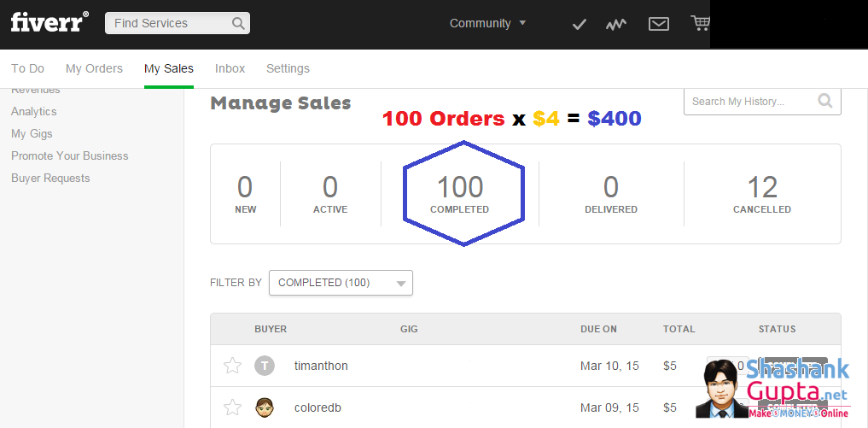Image resolution: width=868 pixels, height=428 pixels.
Task: Select the My Sales tab
Action: 169,68
